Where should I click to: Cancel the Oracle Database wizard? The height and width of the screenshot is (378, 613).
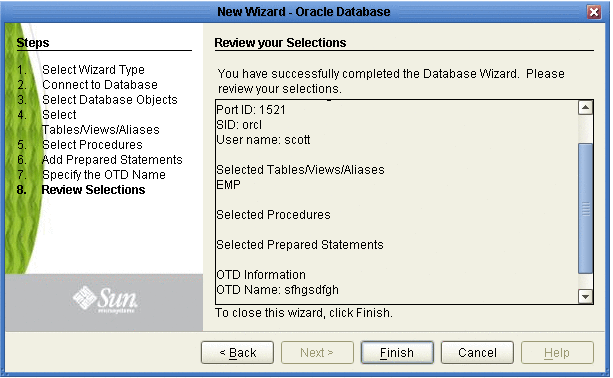point(477,353)
